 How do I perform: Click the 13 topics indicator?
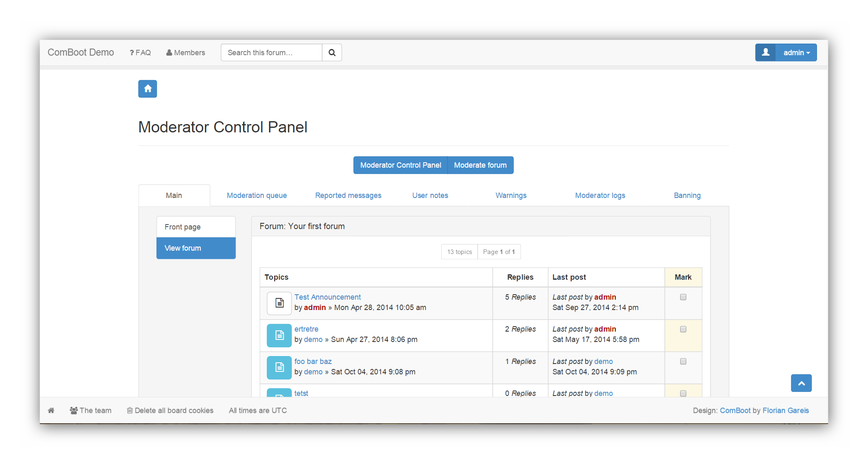click(460, 252)
